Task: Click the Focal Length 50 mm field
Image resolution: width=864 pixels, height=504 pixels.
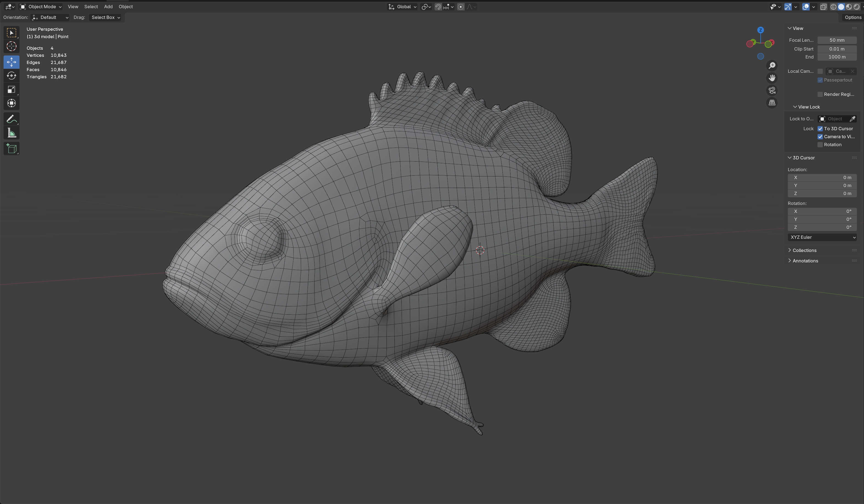Action: (x=837, y=40)
